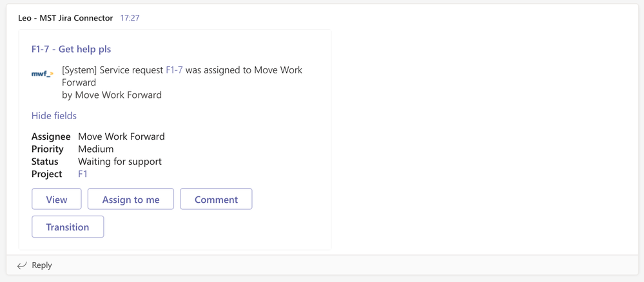Click the Reply arrow icon
644x282 pixels.
coord(22,265)
